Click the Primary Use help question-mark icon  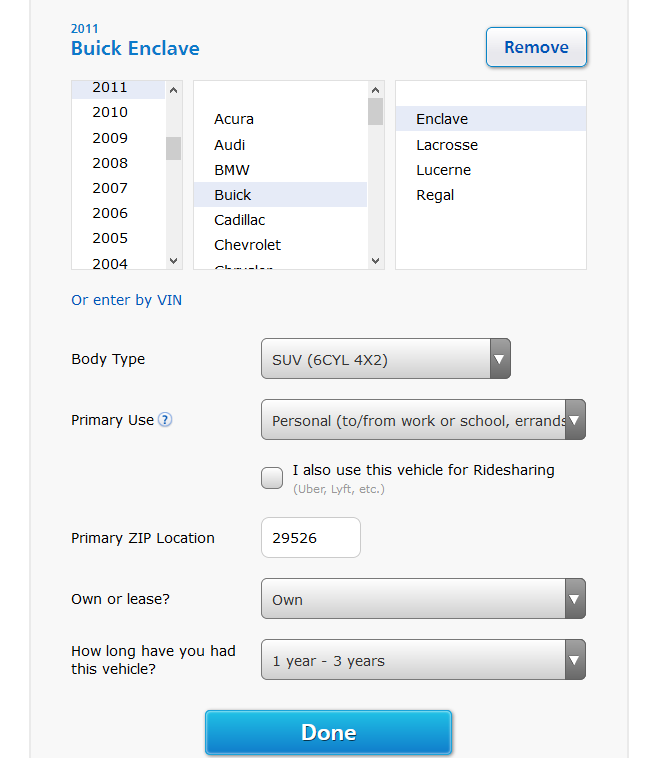165,420
